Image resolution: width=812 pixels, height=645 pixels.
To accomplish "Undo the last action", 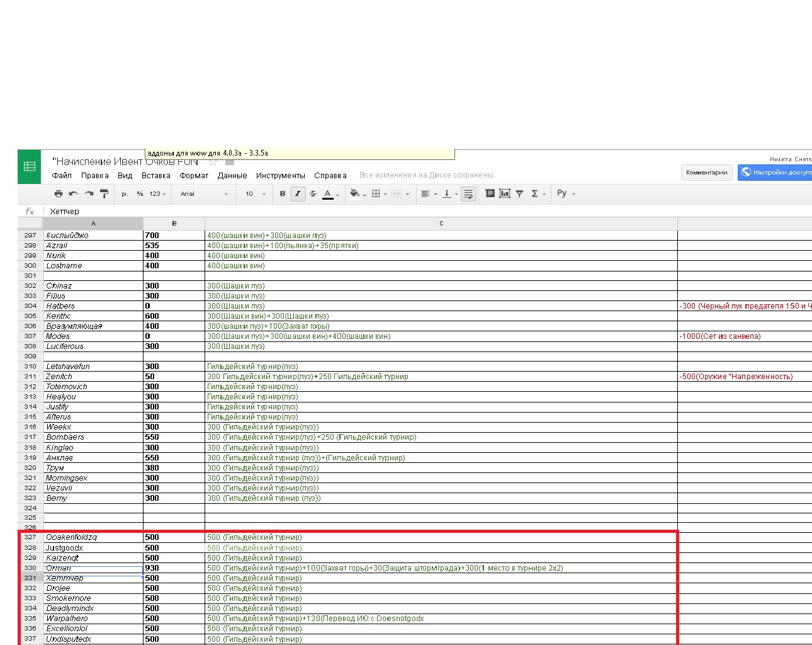I will point(74,194).
